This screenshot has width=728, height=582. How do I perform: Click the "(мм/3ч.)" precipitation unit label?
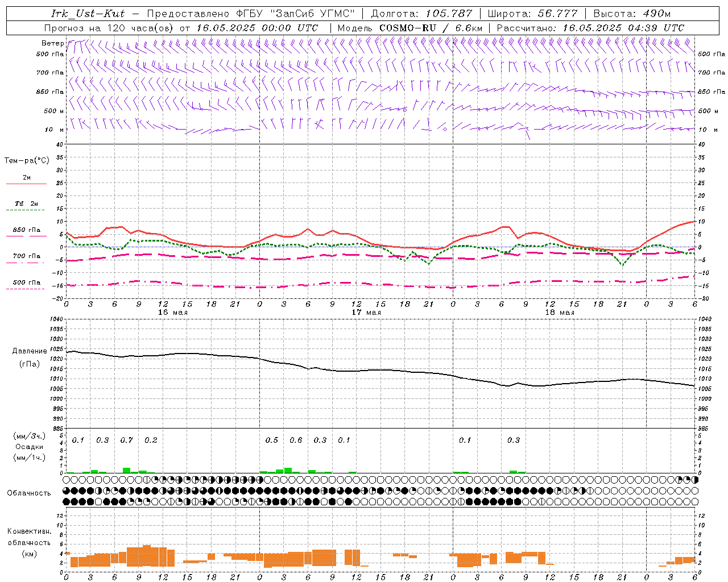tap(30, 436)
